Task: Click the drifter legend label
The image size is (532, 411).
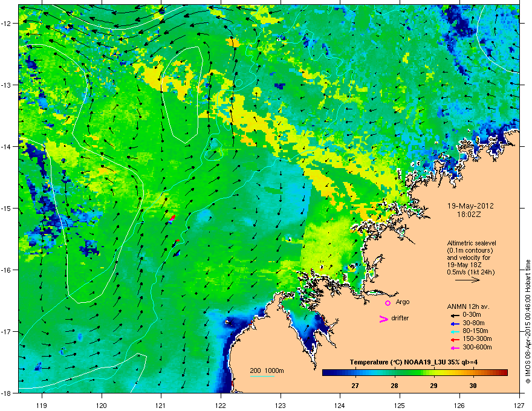Action: (x=400, y=318)
